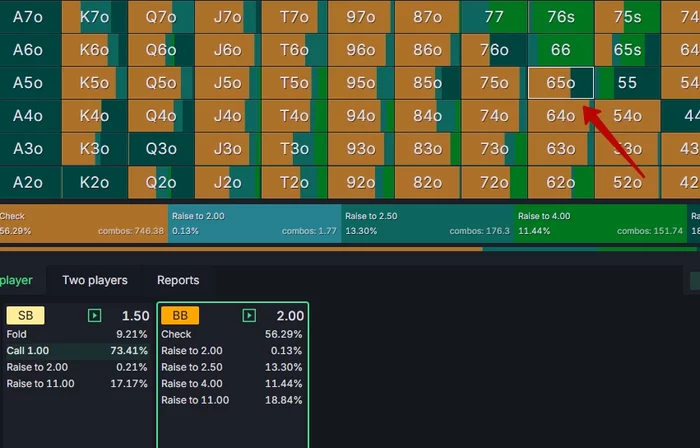Choose SB Raise to 11.00 row

(x=77, y=384)
